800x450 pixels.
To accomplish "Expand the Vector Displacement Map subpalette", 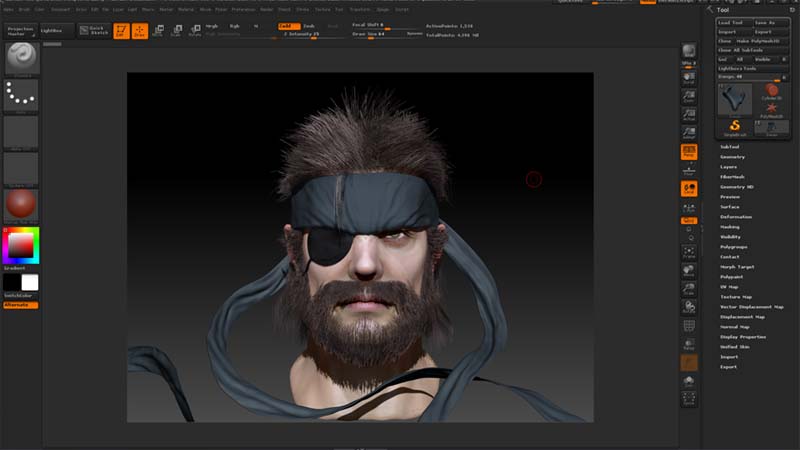I will click(x=752, y=307).
